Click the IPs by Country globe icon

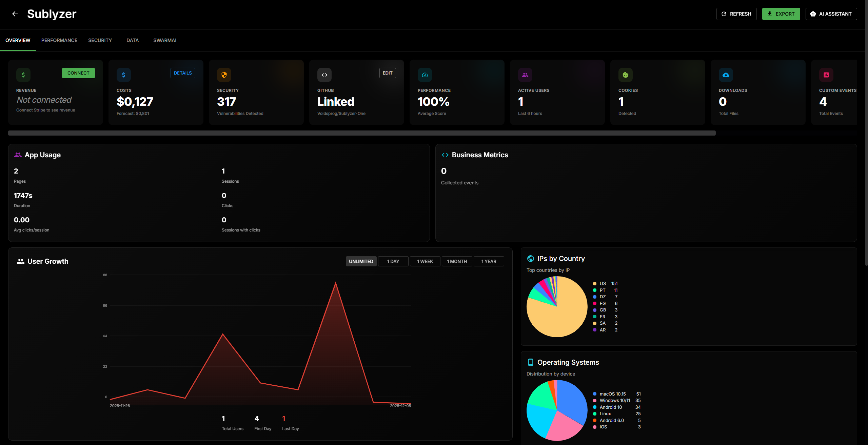click(x=530, y=258)
